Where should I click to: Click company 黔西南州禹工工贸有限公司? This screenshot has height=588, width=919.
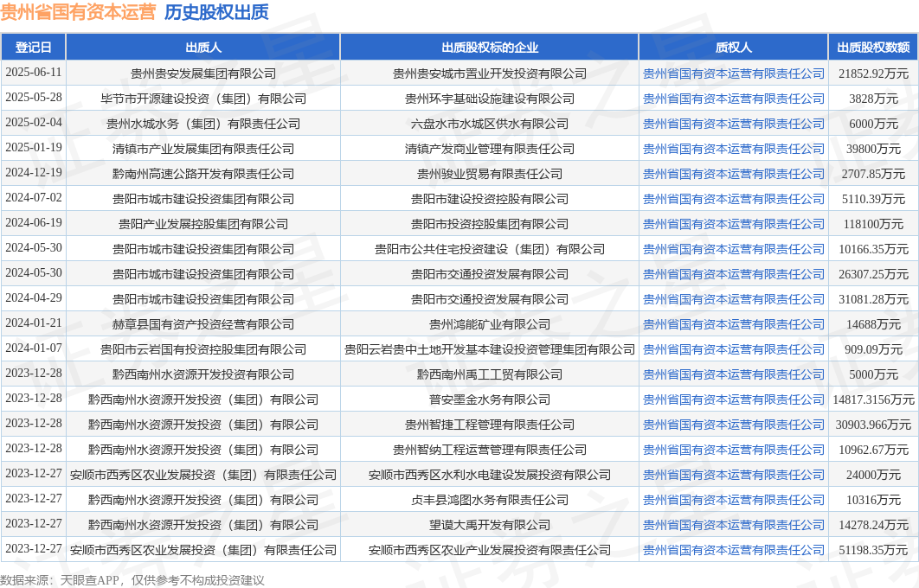click(490, 374)
